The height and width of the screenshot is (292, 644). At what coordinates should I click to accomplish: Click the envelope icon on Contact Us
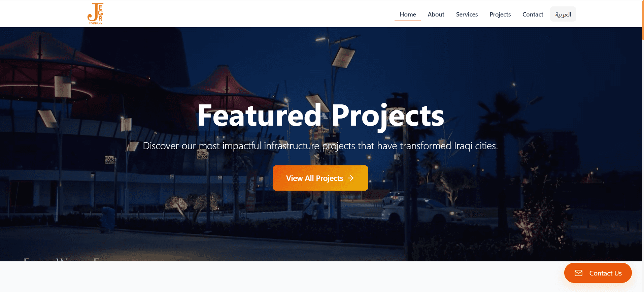578,273
